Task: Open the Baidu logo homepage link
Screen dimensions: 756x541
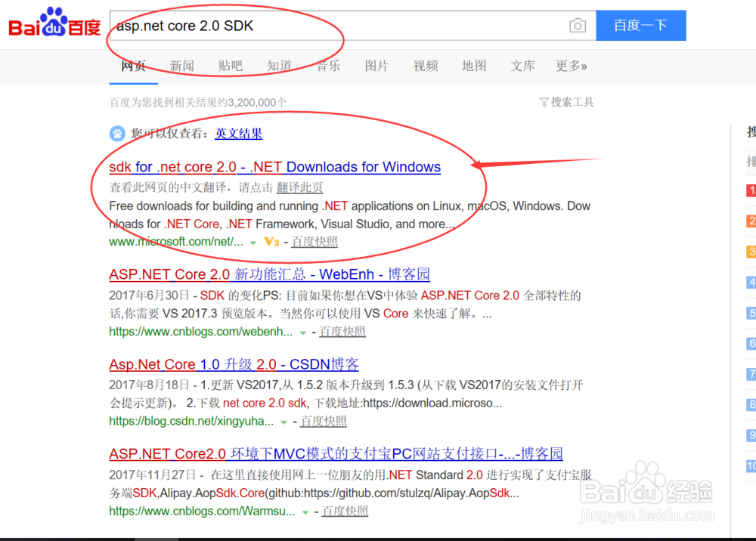Action: click(54, 23)
